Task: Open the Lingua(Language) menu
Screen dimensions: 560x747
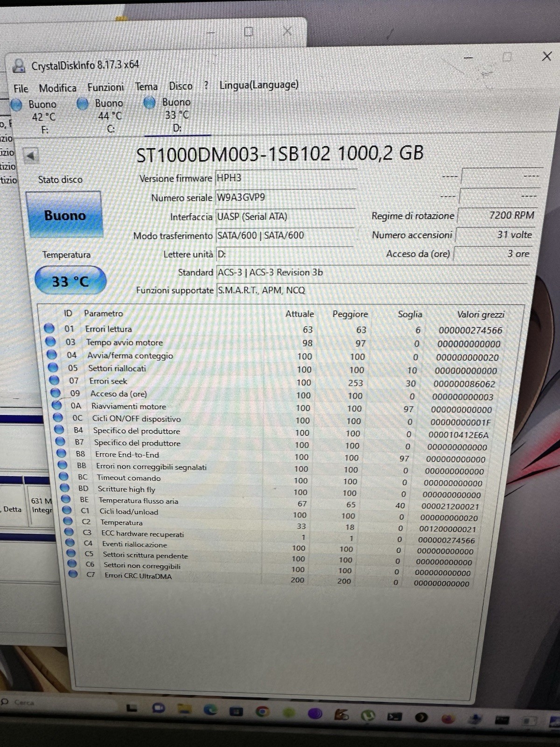Action: [x=259, y=85]
